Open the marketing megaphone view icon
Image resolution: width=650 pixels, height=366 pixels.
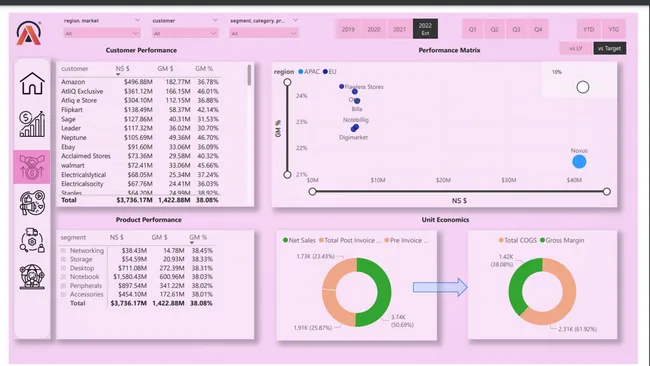(x=32, y=203)
